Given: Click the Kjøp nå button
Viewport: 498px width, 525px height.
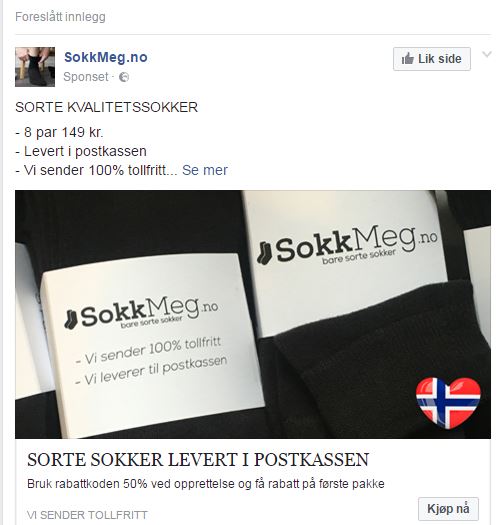Looking at the screenshot, I should pos(448,509).
